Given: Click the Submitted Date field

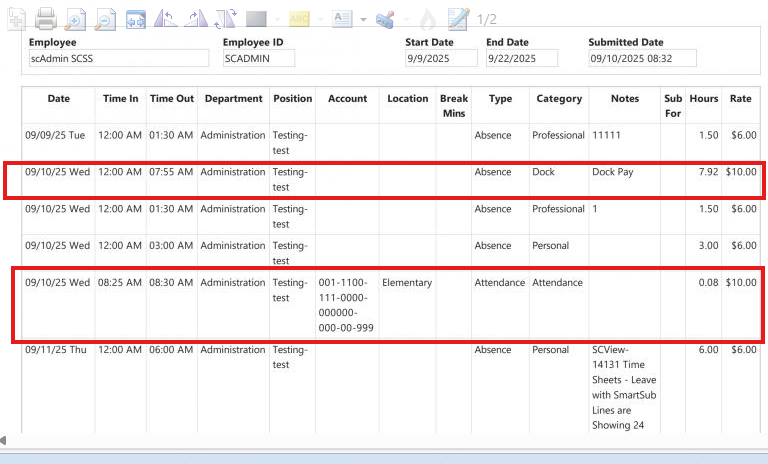Looking at the screenshot, I should 642,58.
